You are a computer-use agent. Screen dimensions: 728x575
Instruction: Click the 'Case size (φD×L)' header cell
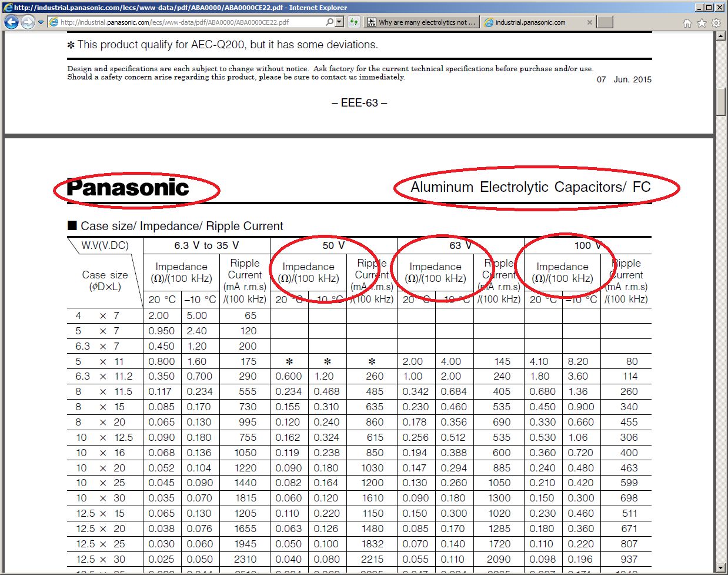[x=105, y=281]
